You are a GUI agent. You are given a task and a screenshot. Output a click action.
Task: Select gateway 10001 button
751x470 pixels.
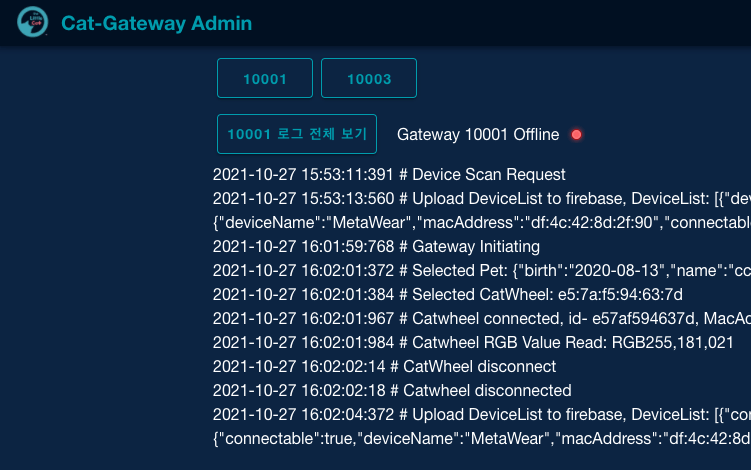pyautogui.click(x=265, y=78)
